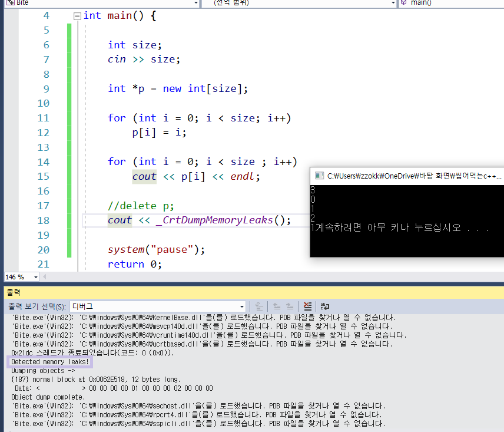Click the highlighted 'cout' on line 18
Viewport: 504px width, 432px height.
120,220
